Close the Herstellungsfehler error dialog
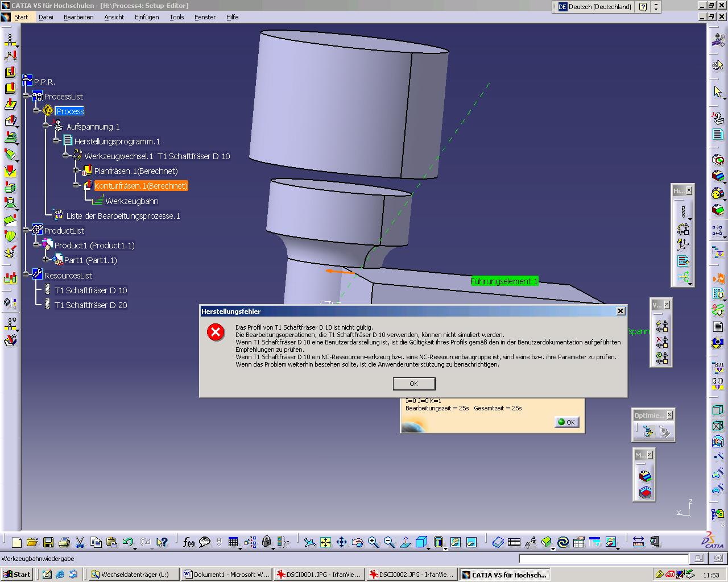 click(621, 311)
